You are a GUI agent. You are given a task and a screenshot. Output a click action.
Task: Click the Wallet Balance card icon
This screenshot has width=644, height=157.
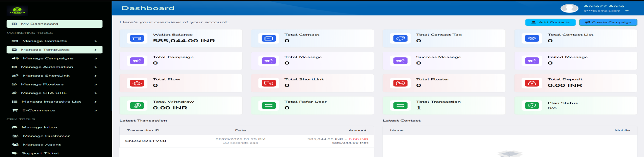(x=137, y=38)
